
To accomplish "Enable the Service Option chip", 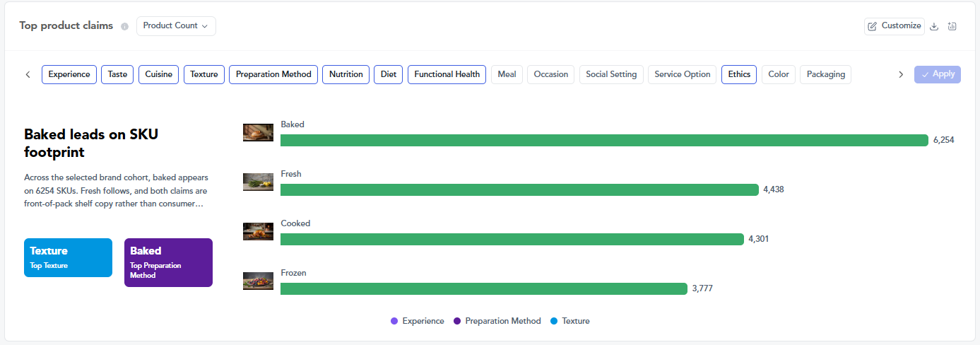I will [x=683, y=74].
